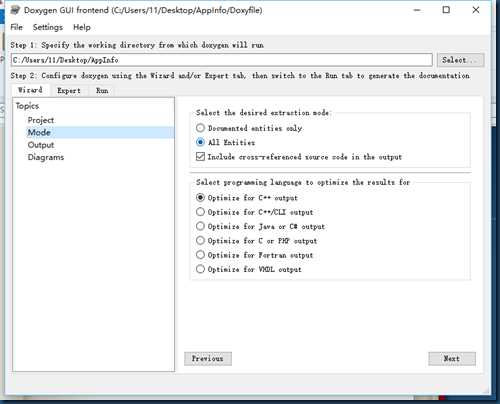Select the Mode topic
This screenshot has height=404, width=500.
click(100, 132)
